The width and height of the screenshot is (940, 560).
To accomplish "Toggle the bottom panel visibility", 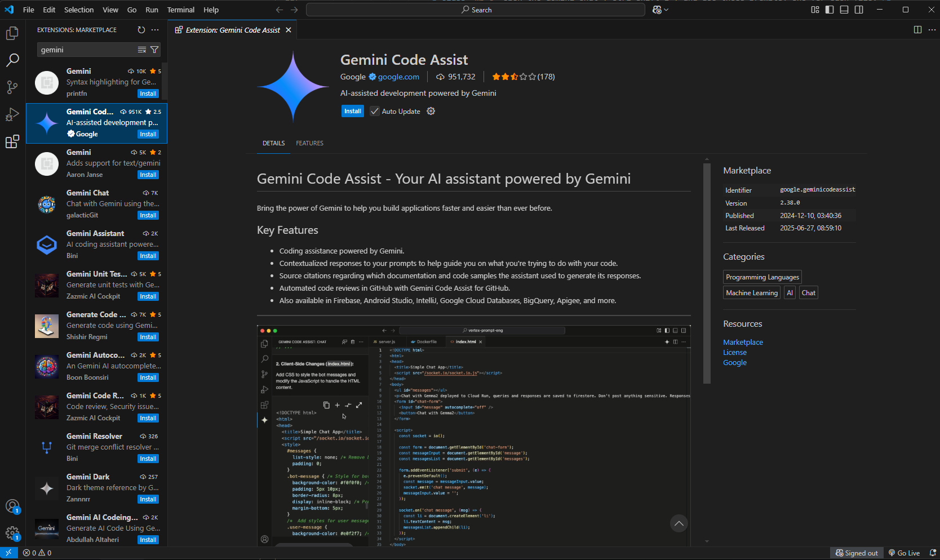I will 844,10.
